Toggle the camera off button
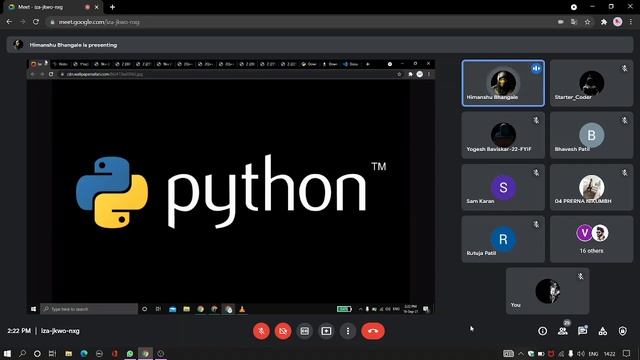Screen dimensions: 640x360 [x=283, y=331]
